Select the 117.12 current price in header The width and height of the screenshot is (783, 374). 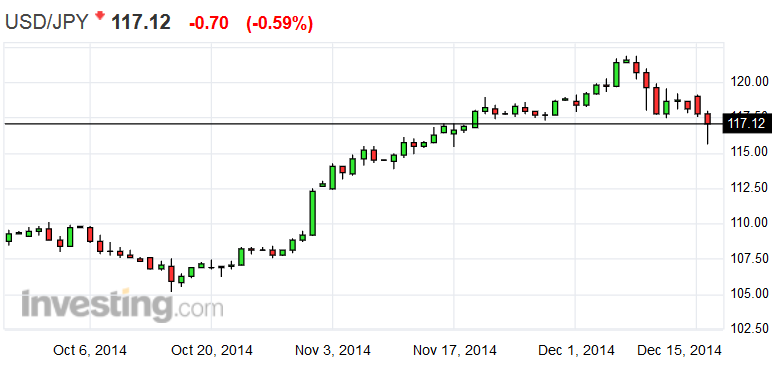pyautogui.click(x=140, y=22)
